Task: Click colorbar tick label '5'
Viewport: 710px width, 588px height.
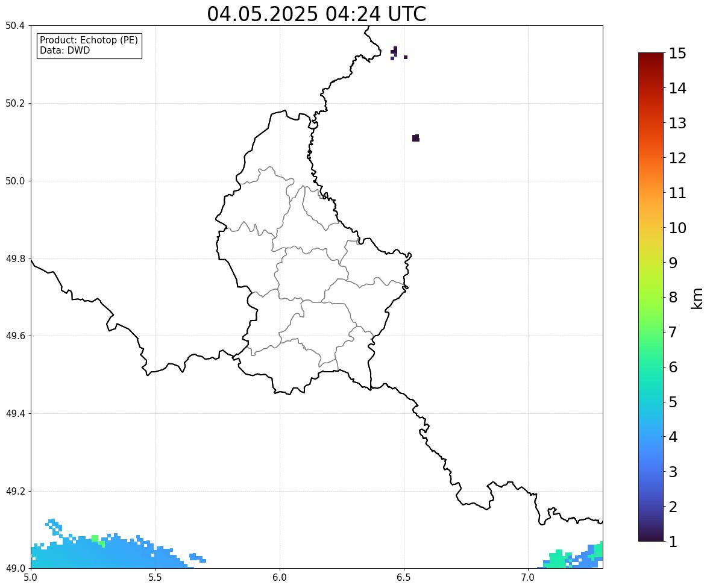Action: (x=673, y=402)
